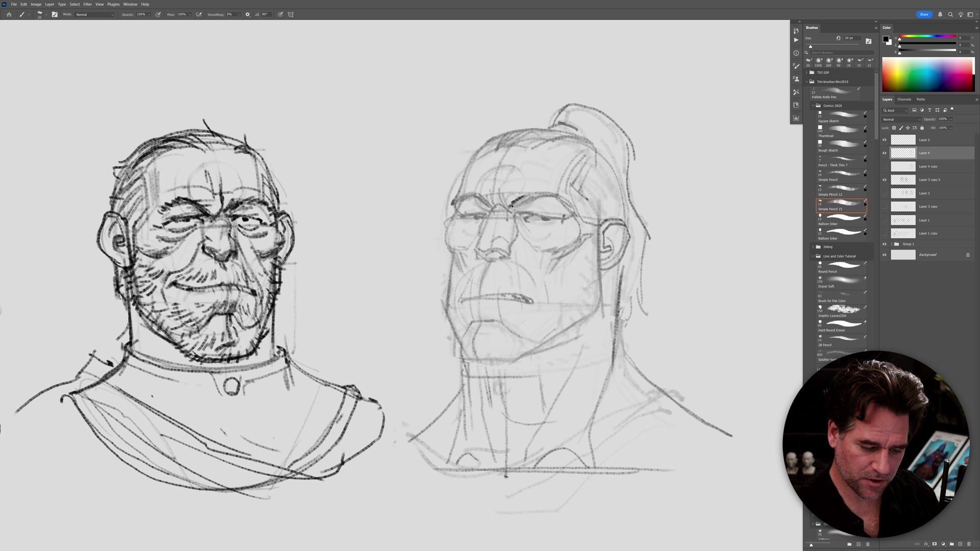Add a layer mask icon

(x=935, y=544)
